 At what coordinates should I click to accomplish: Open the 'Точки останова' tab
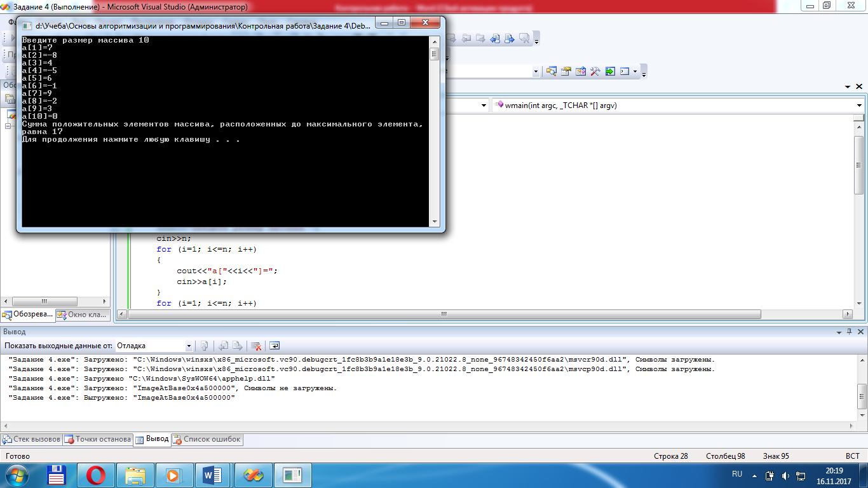tap(98, 439)
